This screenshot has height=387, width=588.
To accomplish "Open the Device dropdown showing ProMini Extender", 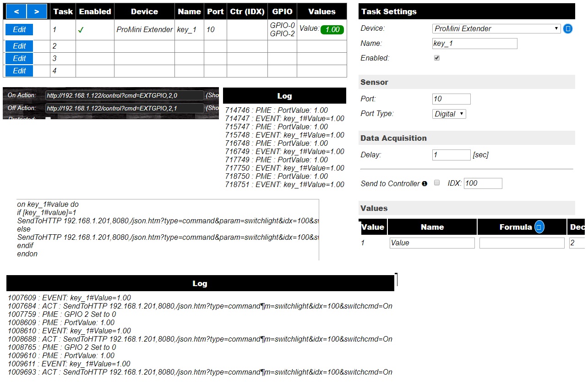I will [x=496, y=28].
